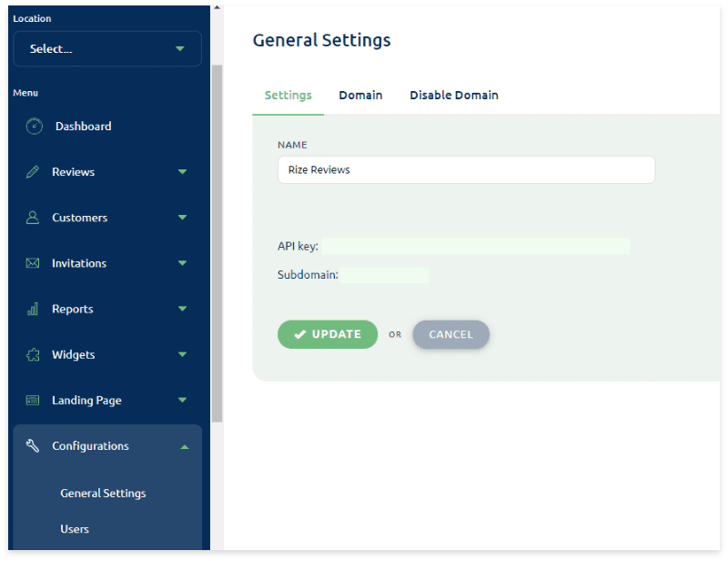Viewport: 728px width, 561px height.
Task: Click the Widgets puzzle piece icon
Action: point(33,354)
